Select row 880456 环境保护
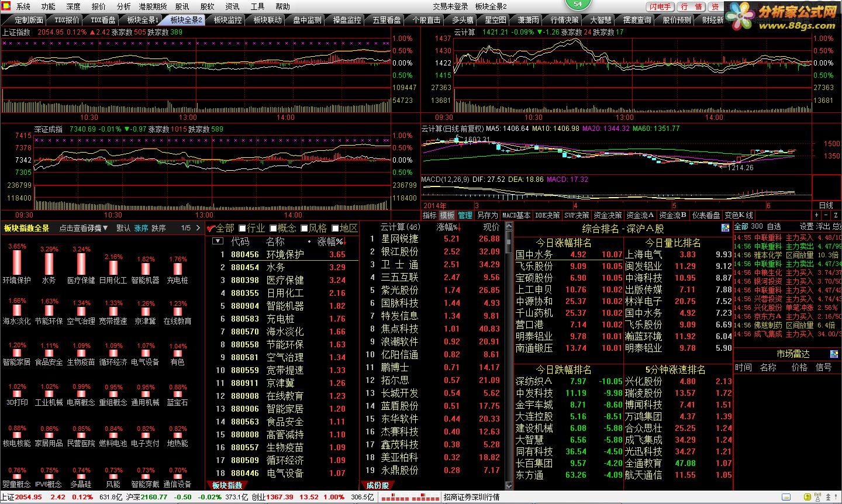This screenshot has height=504, width=842. point(283,254)
